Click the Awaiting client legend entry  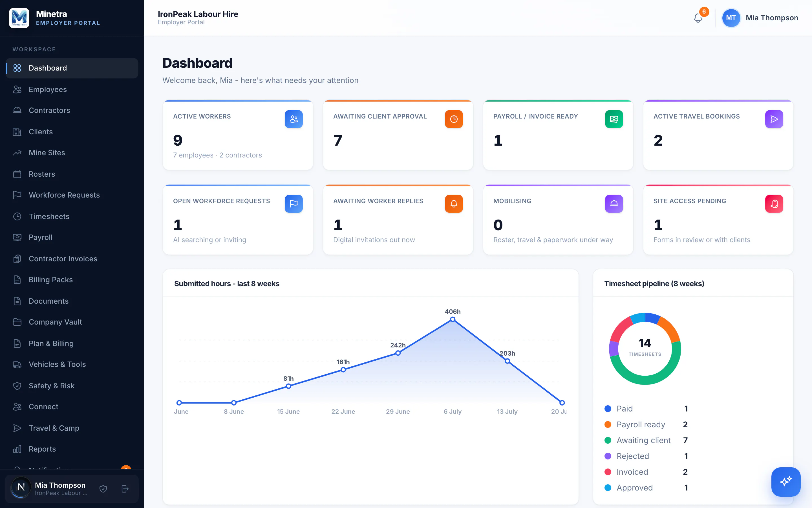646,440
